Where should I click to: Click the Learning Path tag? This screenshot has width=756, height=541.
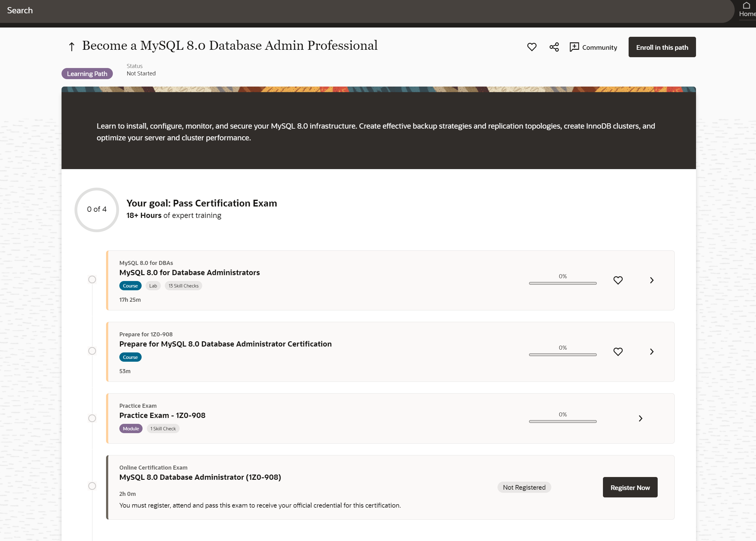87,74
